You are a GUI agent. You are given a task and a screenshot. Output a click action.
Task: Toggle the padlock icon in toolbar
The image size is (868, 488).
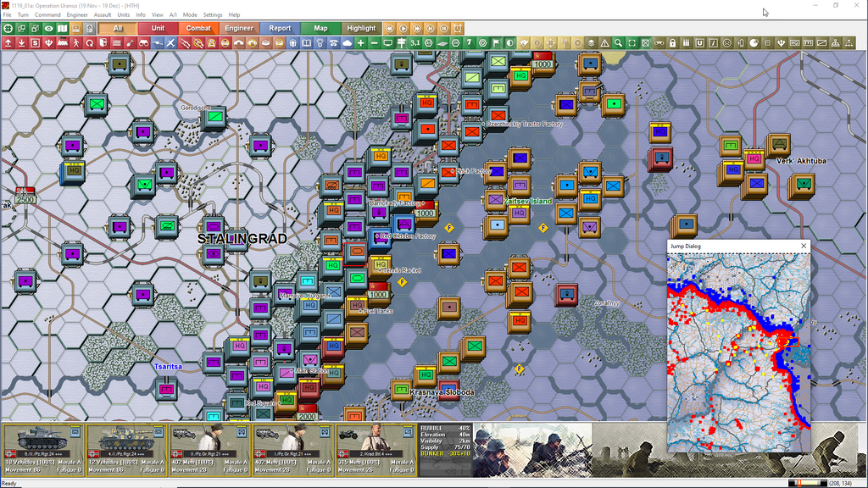tap(672, 42)
